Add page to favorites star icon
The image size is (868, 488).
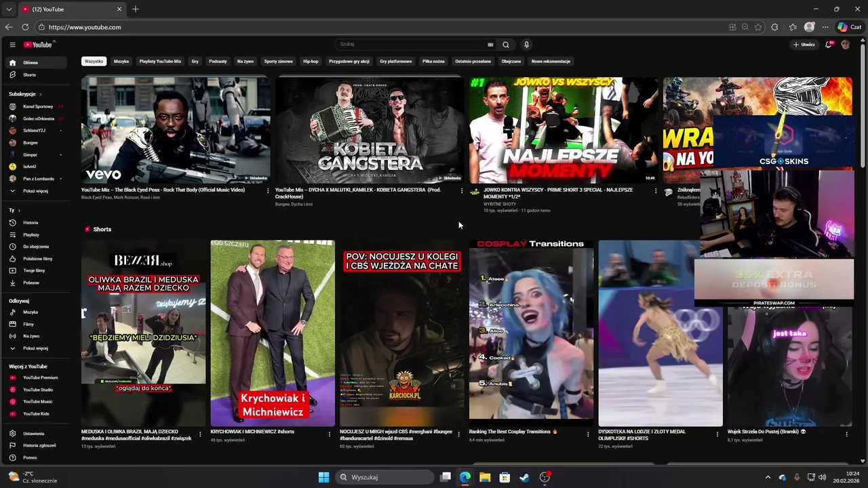758,27
